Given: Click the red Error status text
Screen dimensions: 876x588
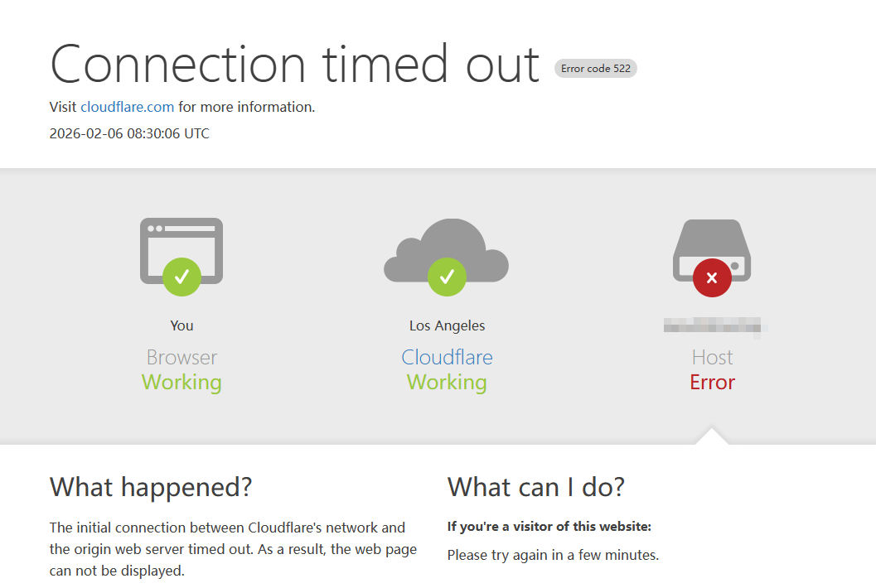Looking at the screenshot, I should (x=712, y=383).
